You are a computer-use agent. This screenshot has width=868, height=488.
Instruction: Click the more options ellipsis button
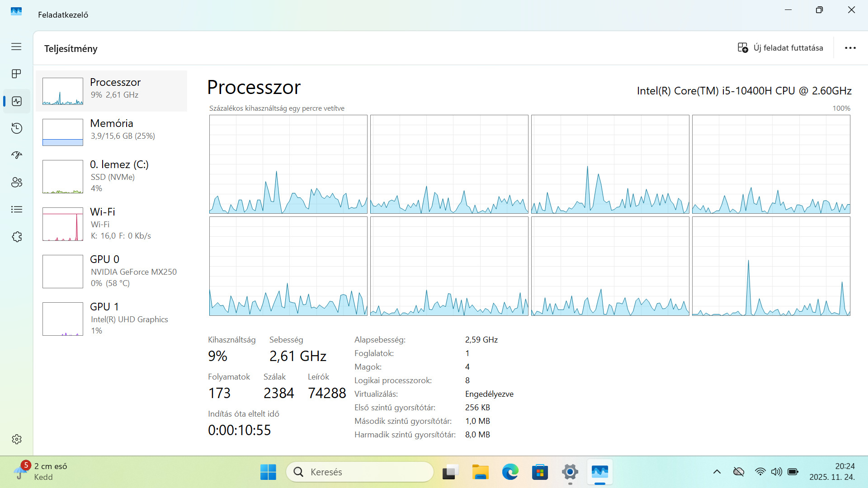tap(850, 48)
